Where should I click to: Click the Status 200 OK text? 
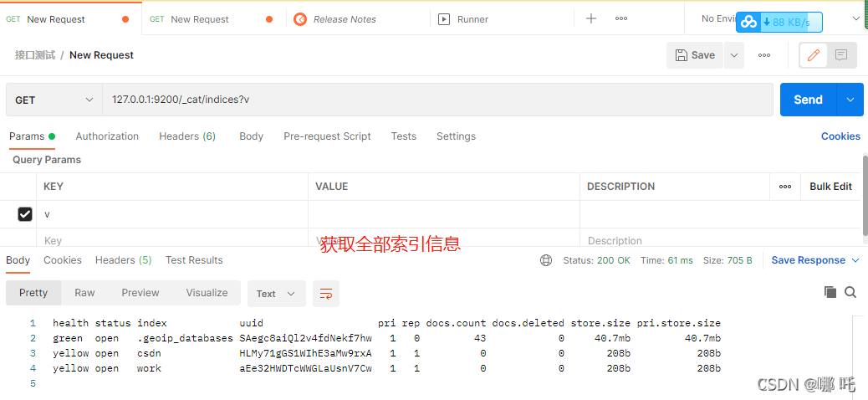(597, 260)
